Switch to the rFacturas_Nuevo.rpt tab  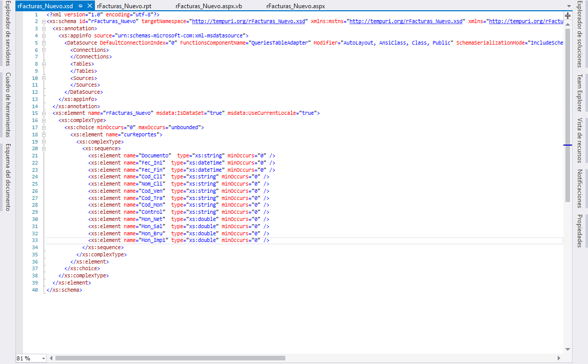point(124,6)
